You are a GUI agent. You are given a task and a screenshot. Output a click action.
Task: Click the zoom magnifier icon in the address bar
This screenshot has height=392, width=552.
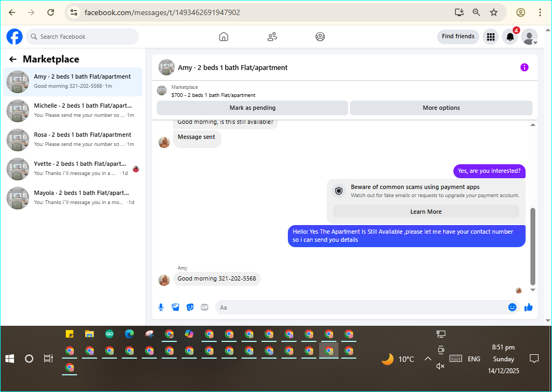click(477, 12)
